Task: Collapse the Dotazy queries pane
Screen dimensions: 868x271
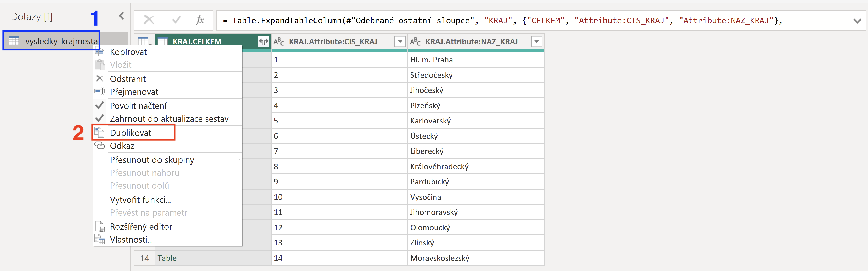Action: point(122,16)
